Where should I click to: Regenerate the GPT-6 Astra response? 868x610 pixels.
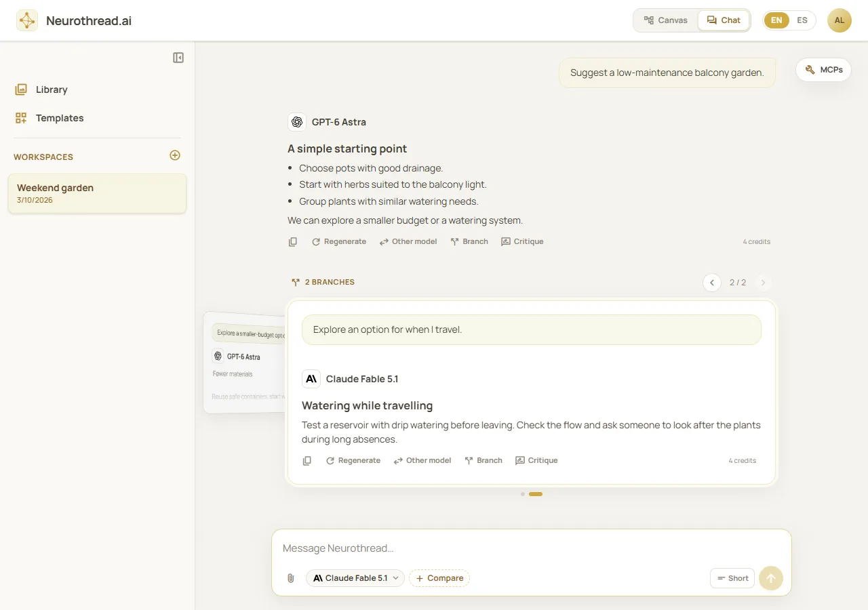pos(339,242)
